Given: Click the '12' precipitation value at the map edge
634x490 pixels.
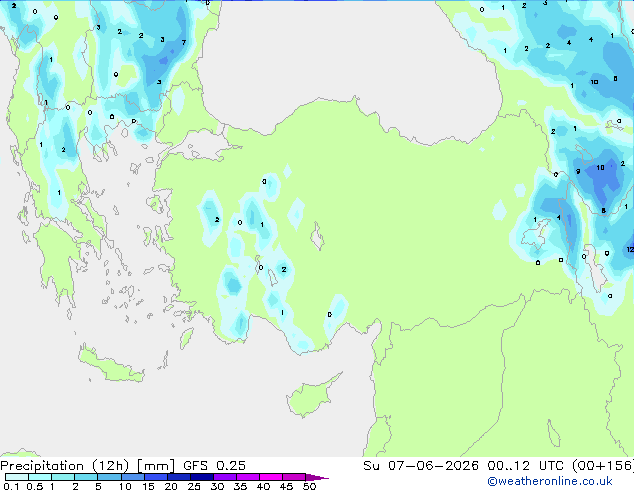Looking at the screenshot, I should pos(630,249).
